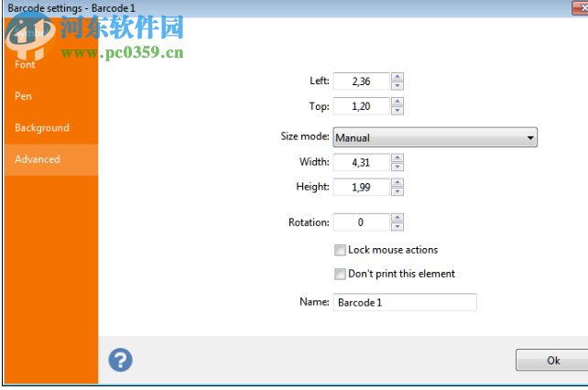The width and height of the screenshot is (588, 390).
Task: Increase the Width value with up arrow
Action: [x=397, y=157]
